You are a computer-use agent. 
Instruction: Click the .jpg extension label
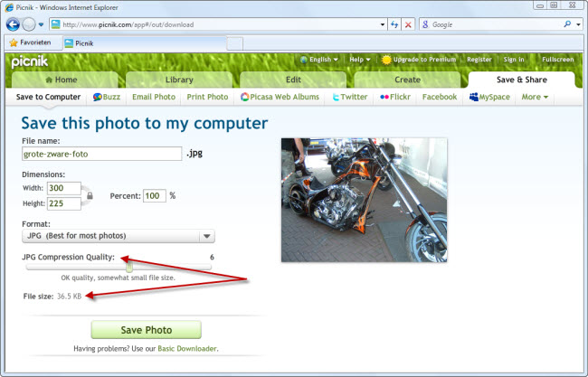tap(194, 154)
